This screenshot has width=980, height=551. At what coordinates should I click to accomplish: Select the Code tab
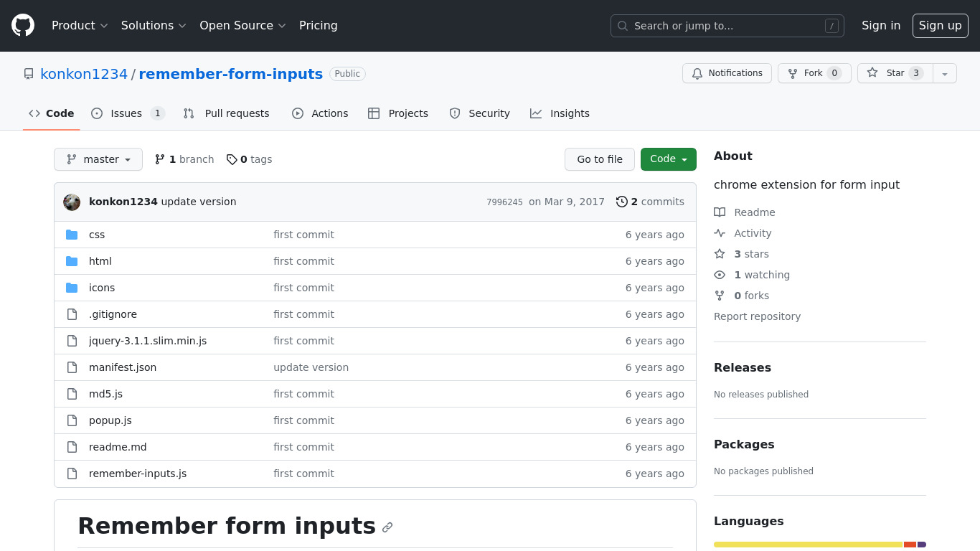click(x=52, y=113)
